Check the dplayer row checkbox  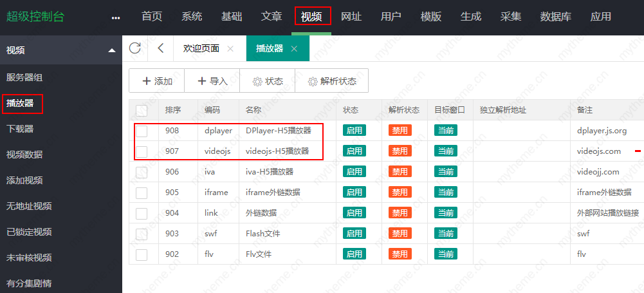pos(142,131)
